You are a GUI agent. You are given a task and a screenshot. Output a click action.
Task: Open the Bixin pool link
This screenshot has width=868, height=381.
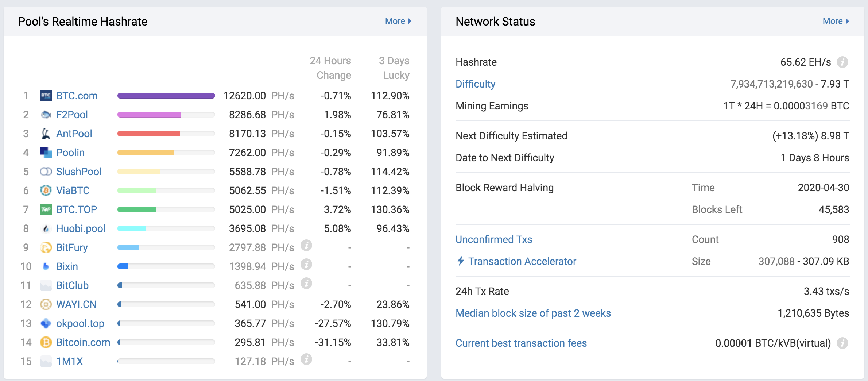coord(67,266)
